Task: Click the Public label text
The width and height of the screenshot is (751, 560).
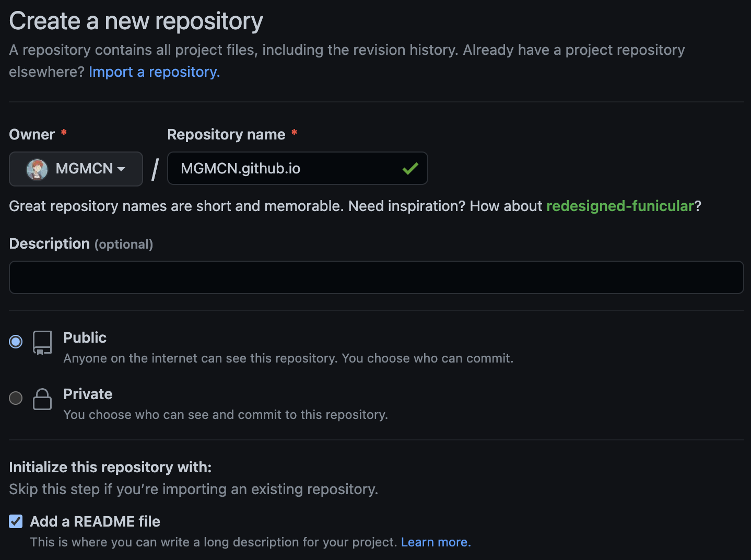Action: coord(85,337)
